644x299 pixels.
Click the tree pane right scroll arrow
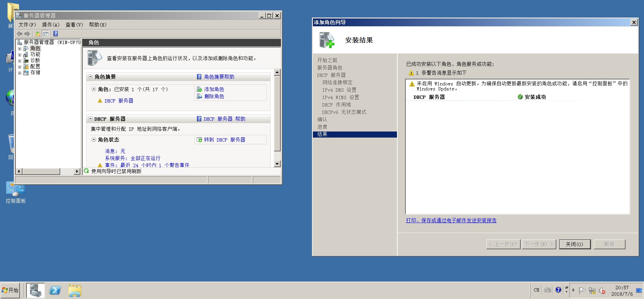77,171
